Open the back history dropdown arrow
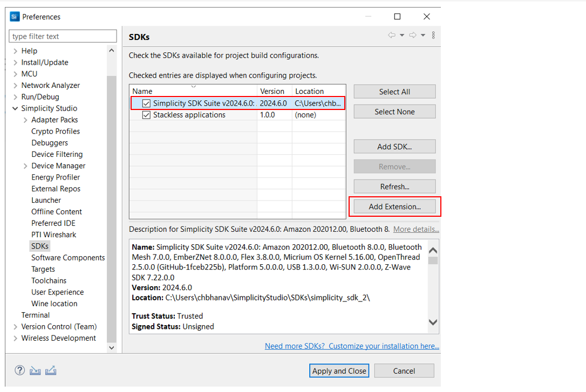 tap(402, 36)
